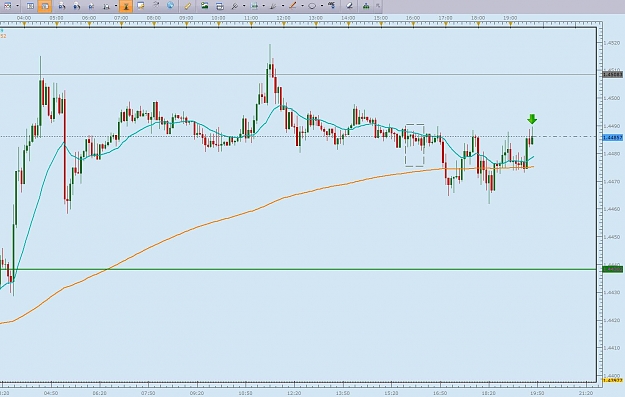Click the 04:00 time marker triangle
The width and height of the screenshot is (625, 397).
(x=24, y=25)
